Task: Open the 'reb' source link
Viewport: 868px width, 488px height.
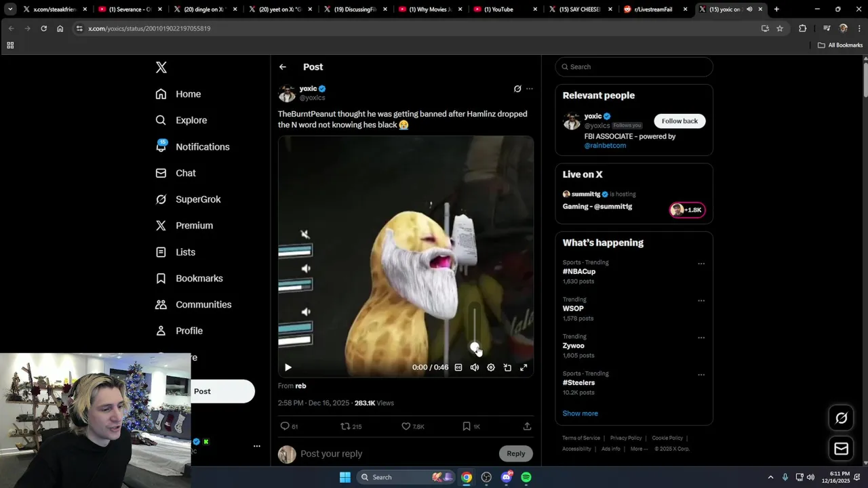Action: pos(300,386)
